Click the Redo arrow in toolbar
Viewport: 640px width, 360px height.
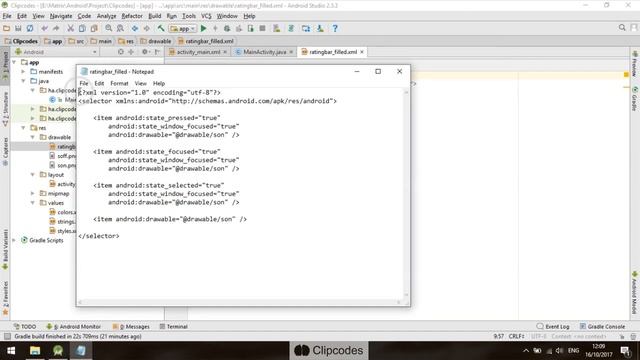click(x=56, y=29)
